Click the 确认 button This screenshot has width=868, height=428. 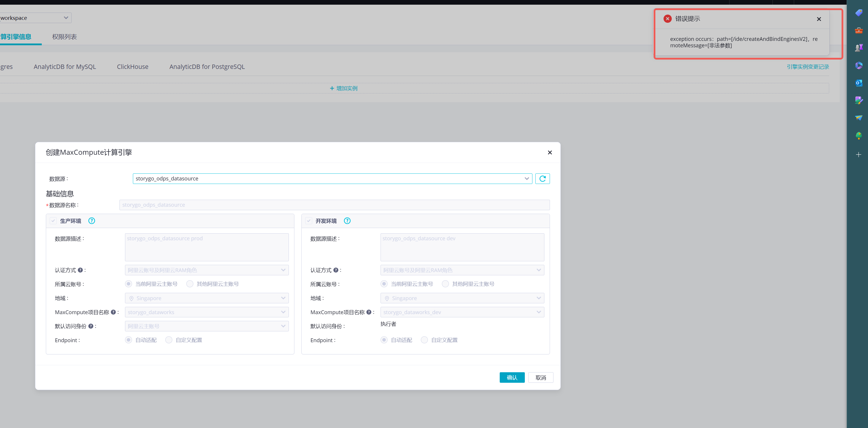click(512, 377)
